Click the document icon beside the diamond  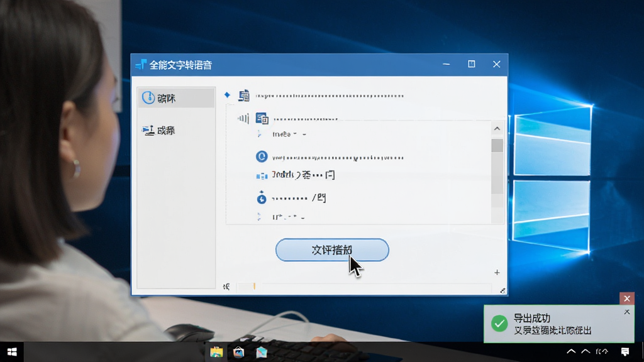[x=244, y=96]
